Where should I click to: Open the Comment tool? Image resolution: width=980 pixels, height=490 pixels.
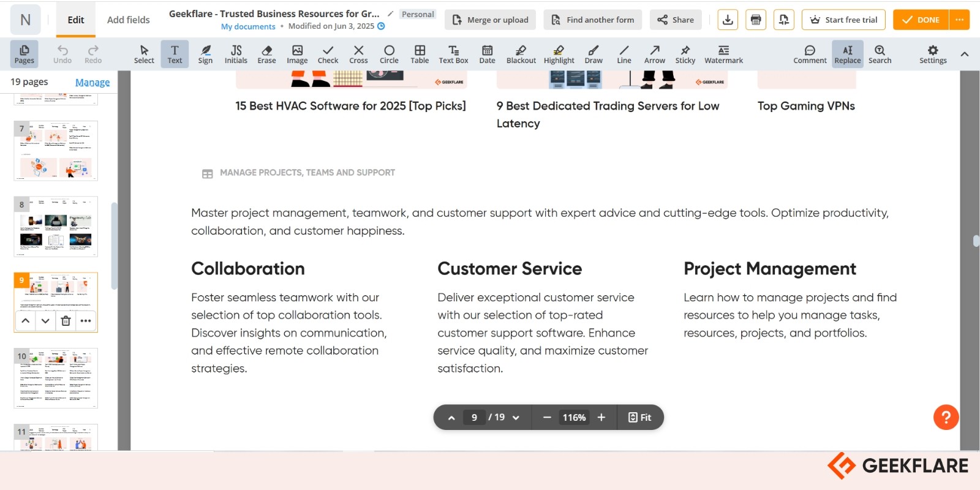[x=810, y=54]
